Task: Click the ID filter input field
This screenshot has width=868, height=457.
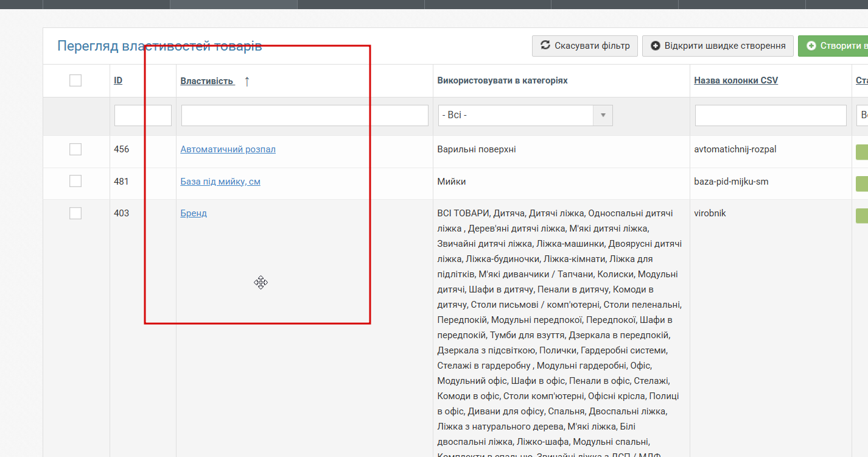Action: point(143,115)
